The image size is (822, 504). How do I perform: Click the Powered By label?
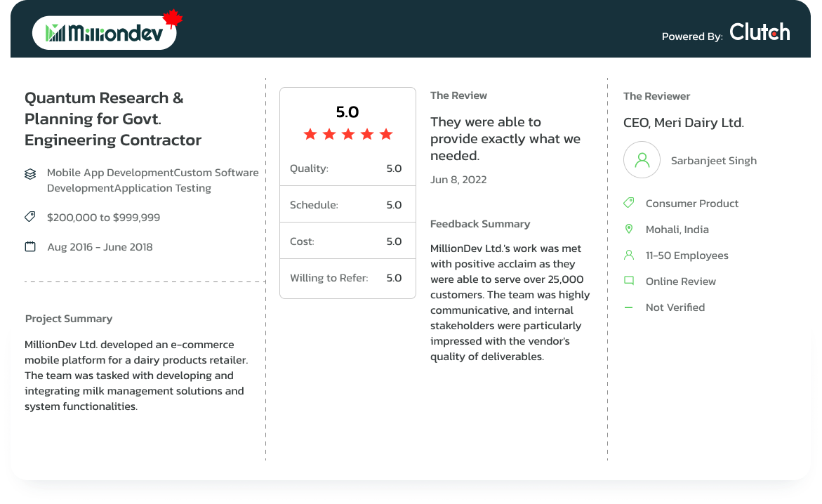[691, 37]
